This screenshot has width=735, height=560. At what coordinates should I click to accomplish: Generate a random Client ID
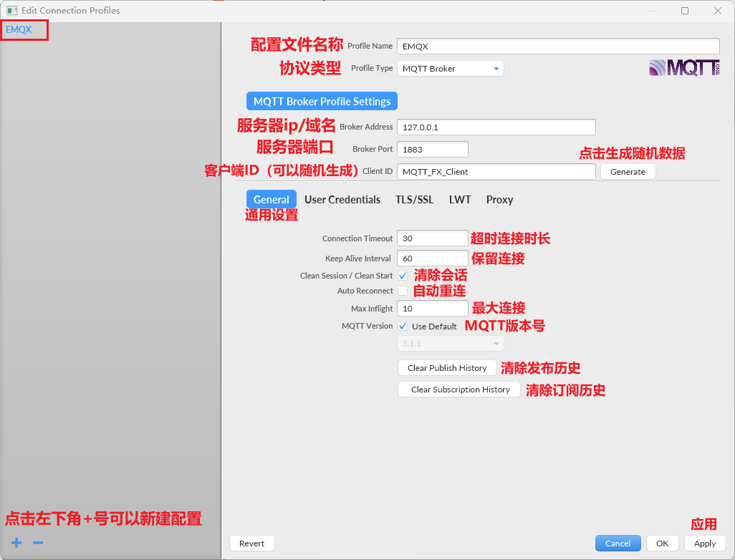pyautogui.click(x=628, y=172)
